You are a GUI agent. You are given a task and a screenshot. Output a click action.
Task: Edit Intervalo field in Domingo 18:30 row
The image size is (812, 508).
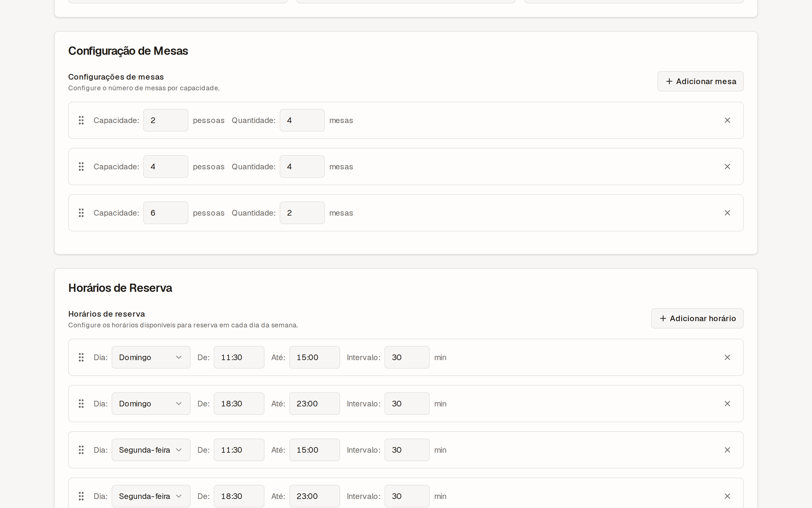[407, 404]
